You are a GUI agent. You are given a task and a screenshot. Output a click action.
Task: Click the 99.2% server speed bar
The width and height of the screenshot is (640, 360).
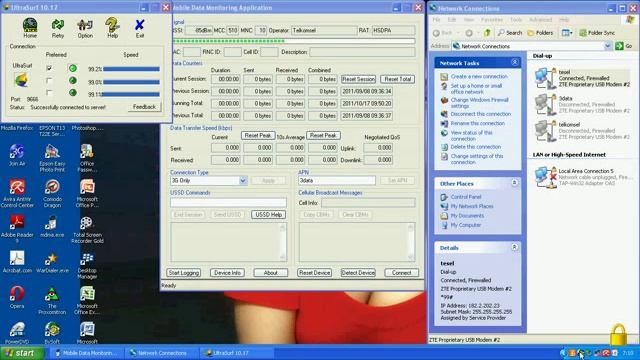(131, 69)
